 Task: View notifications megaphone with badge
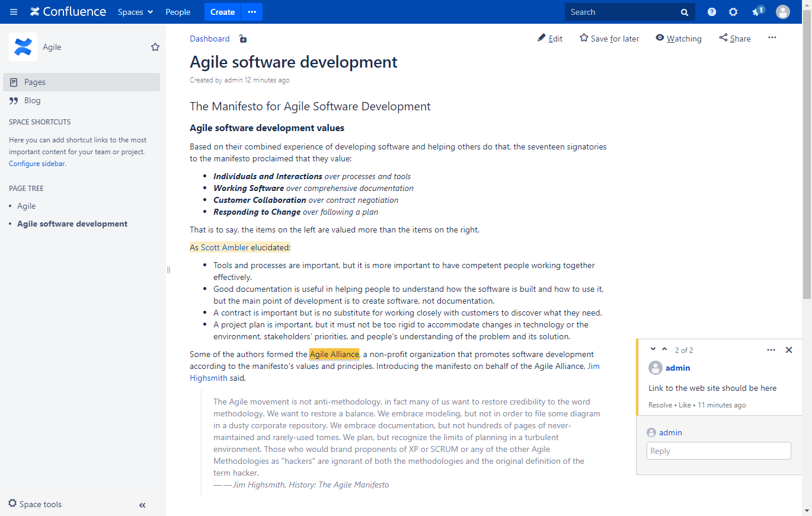pos(757,11)
